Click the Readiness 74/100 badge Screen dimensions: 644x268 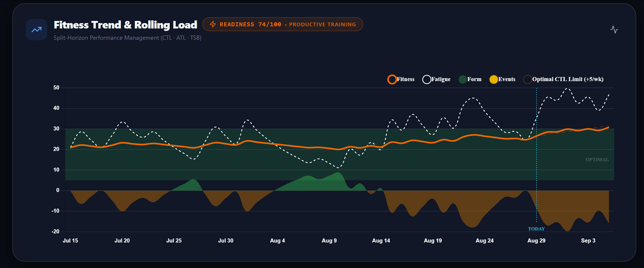pyautogui.click(x=283, y=24)
